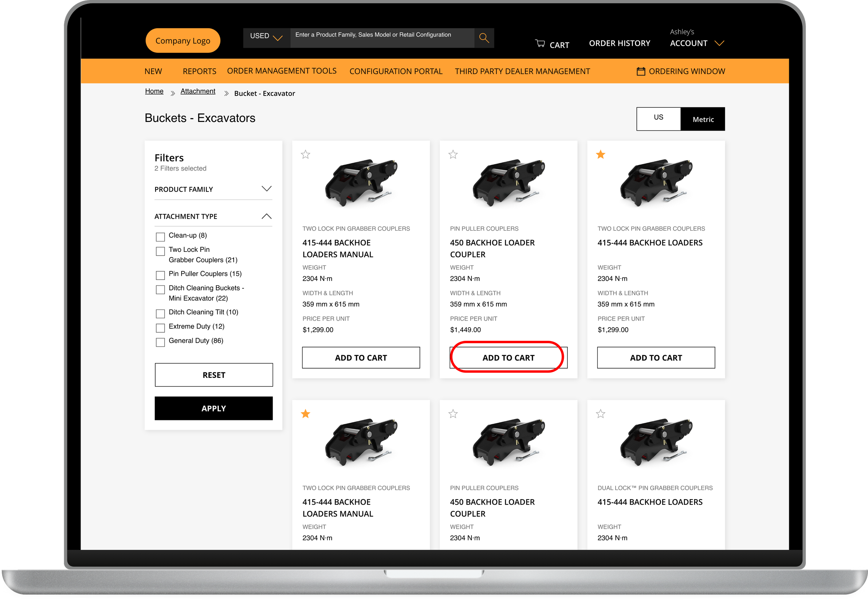Unfavorite the top-right 415-444 Backhoe Loaders card

pyautogui.click(x=600, y=154)
